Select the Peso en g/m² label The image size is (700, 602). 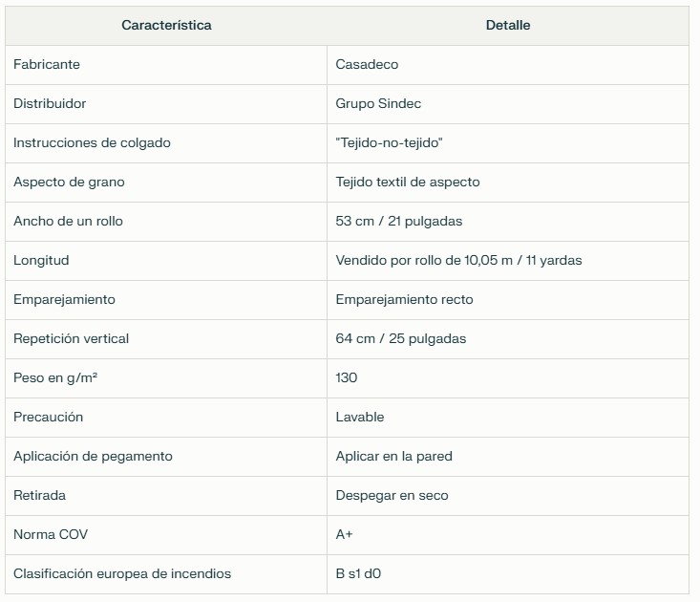(x=55, y=377)
